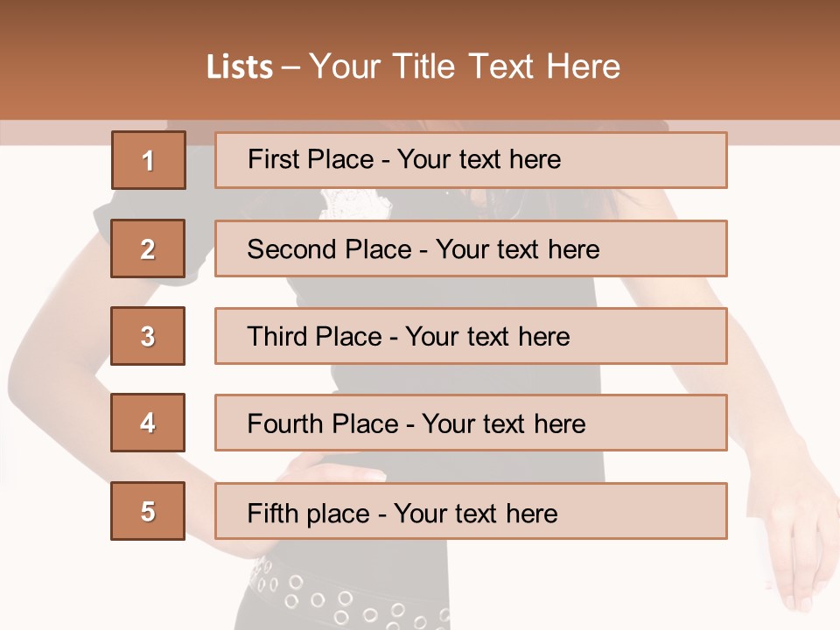Pick the number 4 square
This screenshot has width=840, height=630.
[148, 423]
